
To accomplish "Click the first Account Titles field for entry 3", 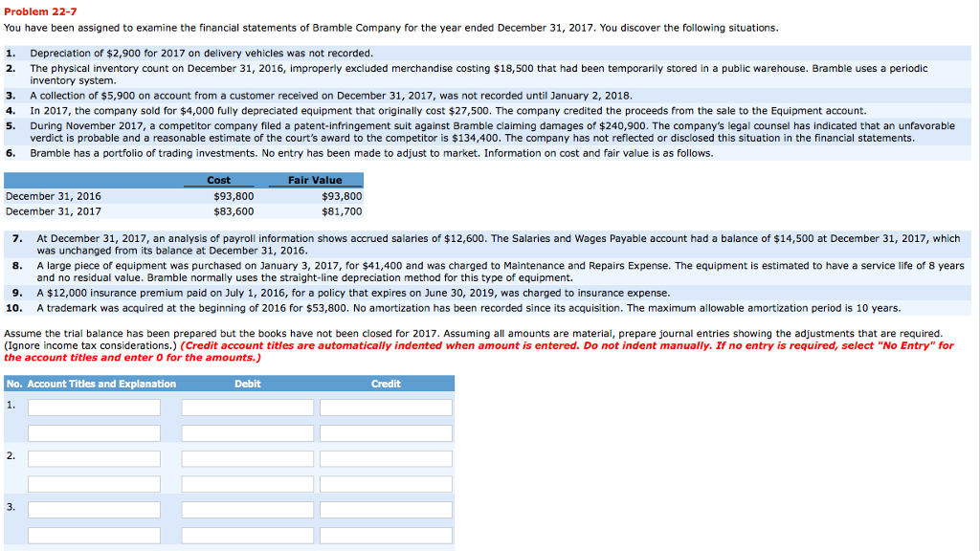I will click(x=96, y=509).
